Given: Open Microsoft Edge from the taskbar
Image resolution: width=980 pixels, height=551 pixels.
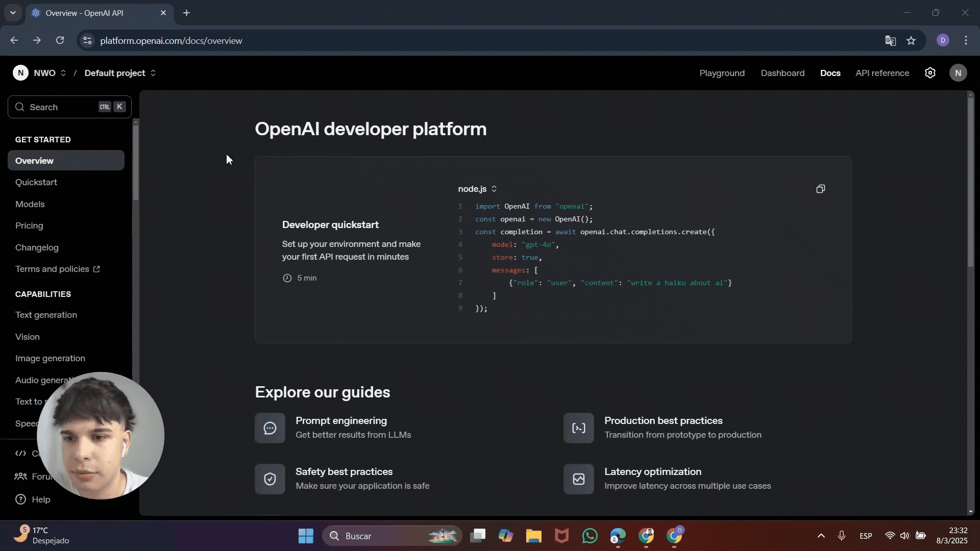Looking at the screenshot, I should (x=618, y=536).
